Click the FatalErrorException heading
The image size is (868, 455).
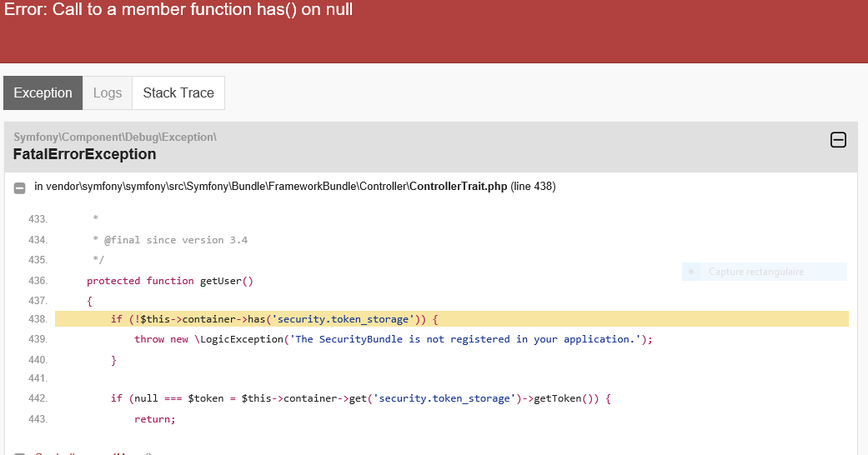(x=85, y=154)
